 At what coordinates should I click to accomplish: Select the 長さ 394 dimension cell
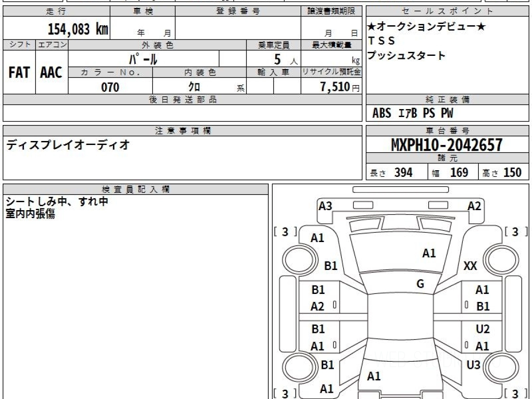(397, 172)
